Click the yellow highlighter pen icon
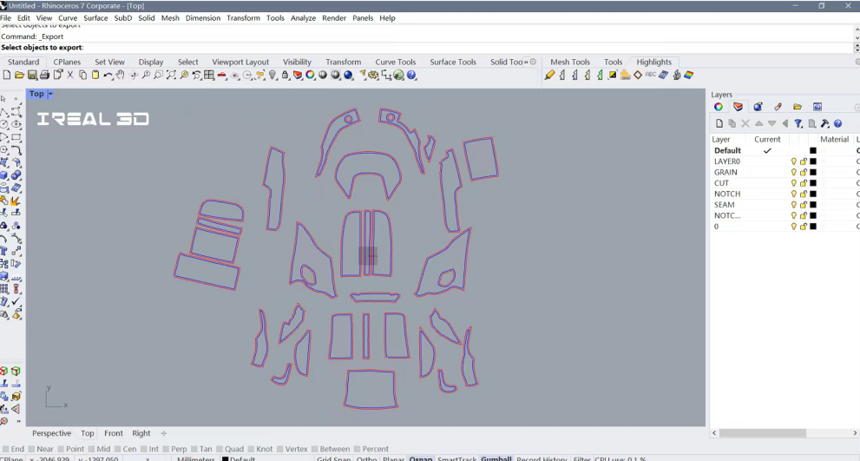Viewport: 860px width, 461px height. pyautogui.click(x=550, y=75)
